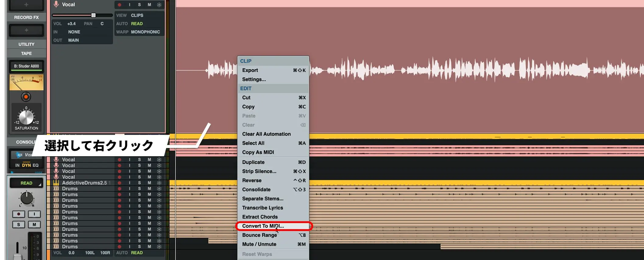Image resolution: width=644 pixels, height=260 pixels.
Task: Toggle input echo on top Vocal track
Action: pos(129,5)
